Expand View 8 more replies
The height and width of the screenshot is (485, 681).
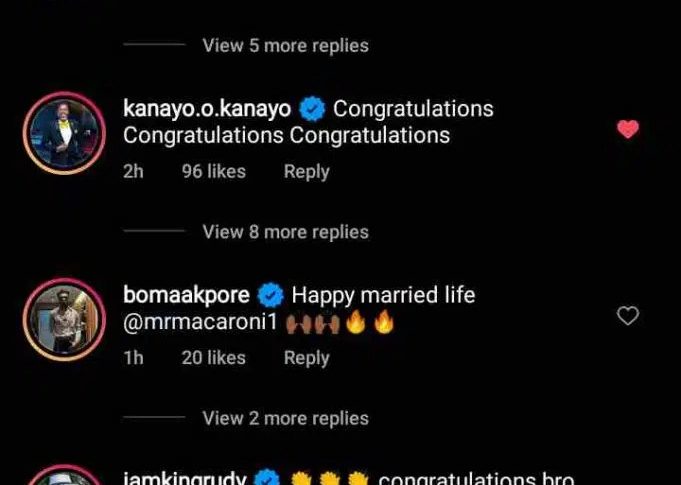[285, 232]
